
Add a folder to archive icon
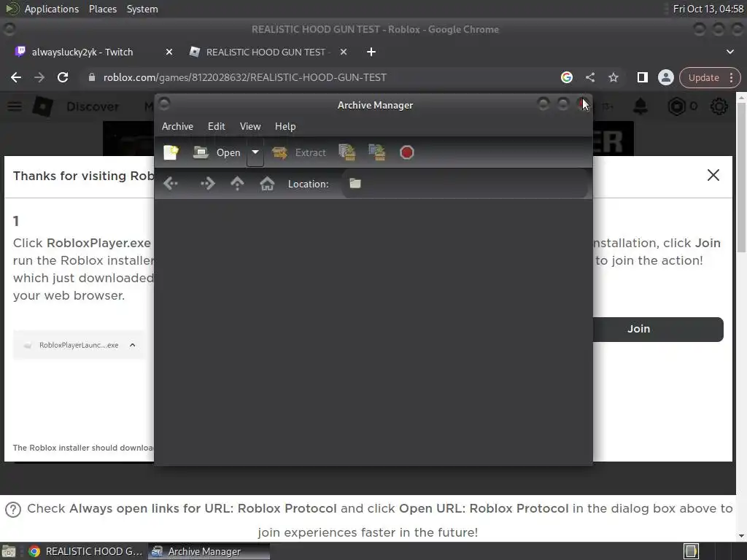point(377,152)
